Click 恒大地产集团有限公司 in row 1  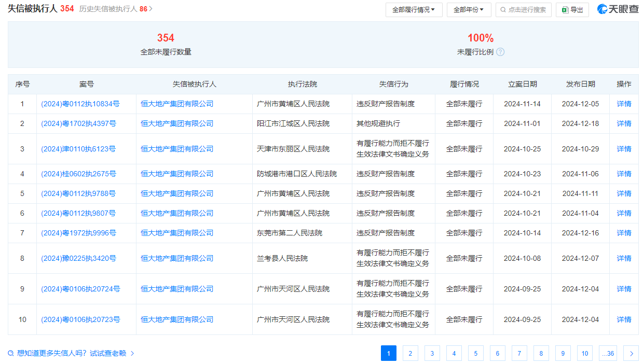point(177,104)
